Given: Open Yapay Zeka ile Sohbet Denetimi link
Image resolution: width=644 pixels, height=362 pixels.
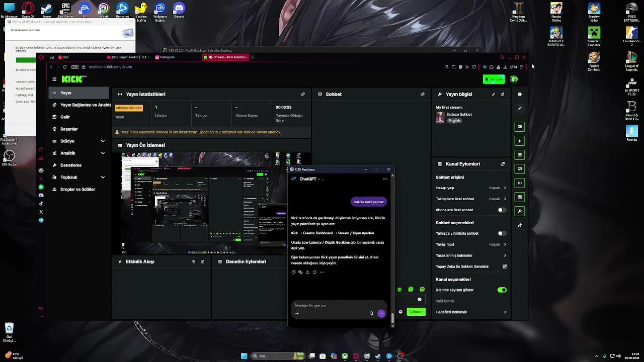Looking at the screenshot, I should tap(471, 266).
